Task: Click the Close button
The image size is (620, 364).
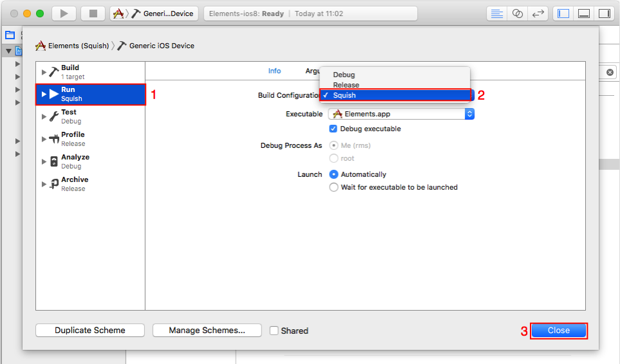Action: click(x=559, y=331)
